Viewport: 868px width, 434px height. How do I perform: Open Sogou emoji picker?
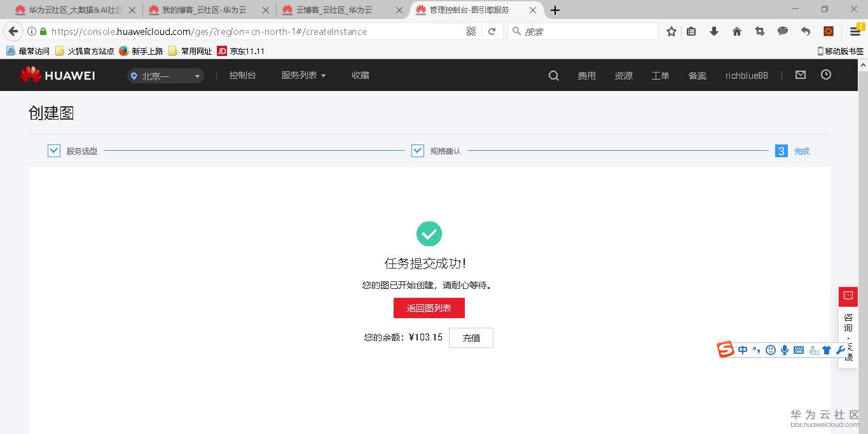pyautogui.click(x=770, y=349)
